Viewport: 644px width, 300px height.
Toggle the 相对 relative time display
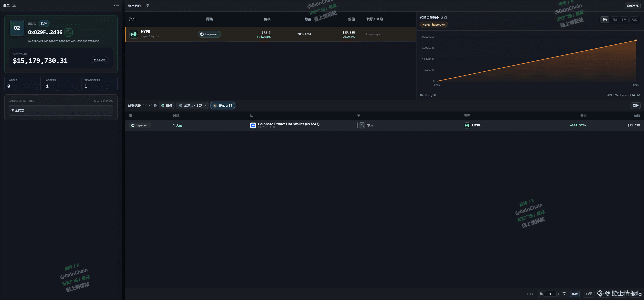coord(167,106)
